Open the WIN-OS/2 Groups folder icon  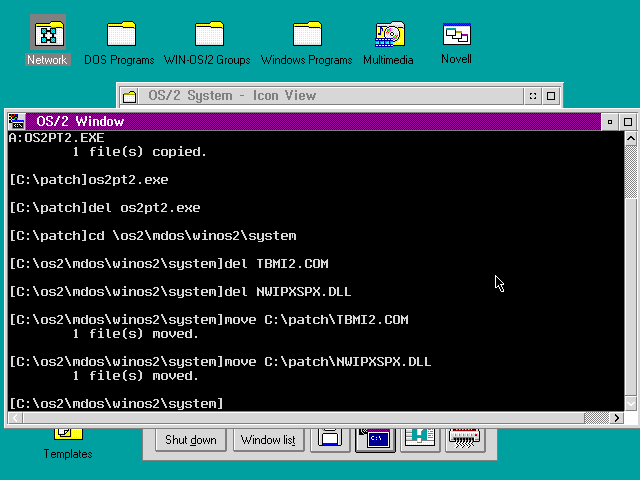(209, 33)
